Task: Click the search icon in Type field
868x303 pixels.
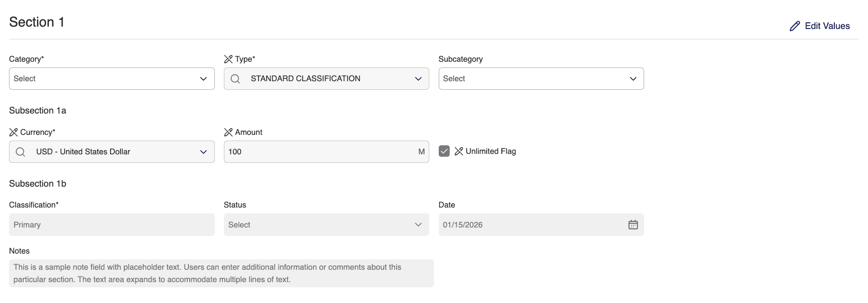Action: point(235,79)
